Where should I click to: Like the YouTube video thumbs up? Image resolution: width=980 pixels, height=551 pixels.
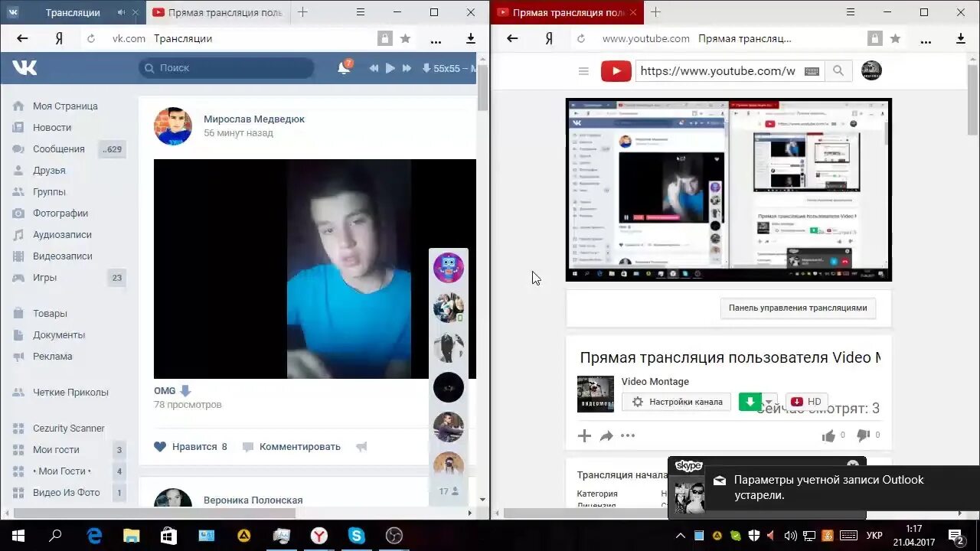pyautogui.click(x=828, y=435)
